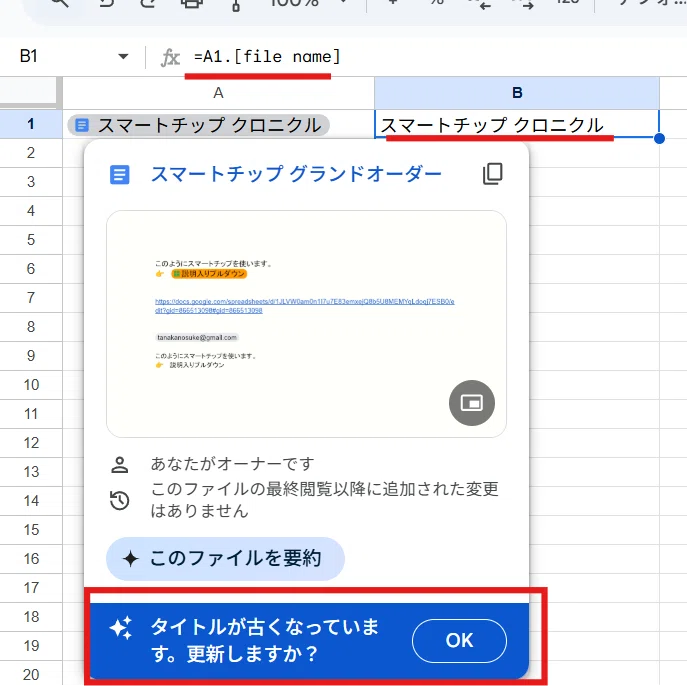Open the 100% zoom dropdown
The width and height of the screenshot is (687, 686).
[x=309, y=3]
